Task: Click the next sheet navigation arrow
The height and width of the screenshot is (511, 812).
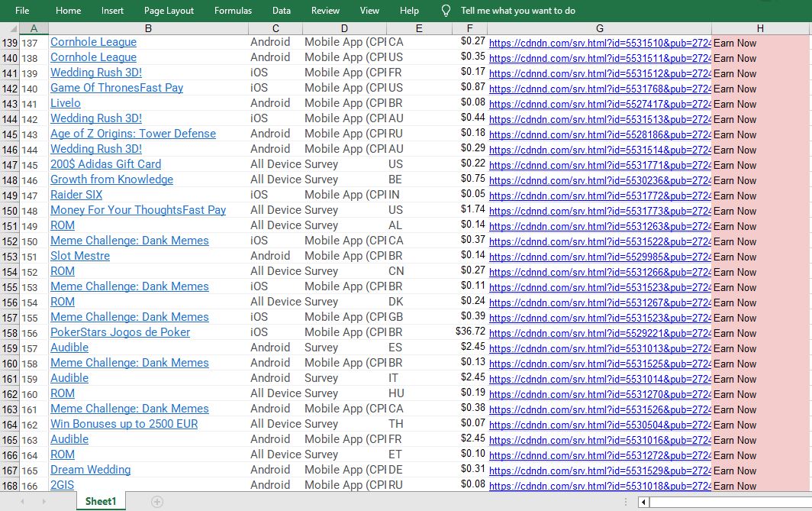Action: 43,501
